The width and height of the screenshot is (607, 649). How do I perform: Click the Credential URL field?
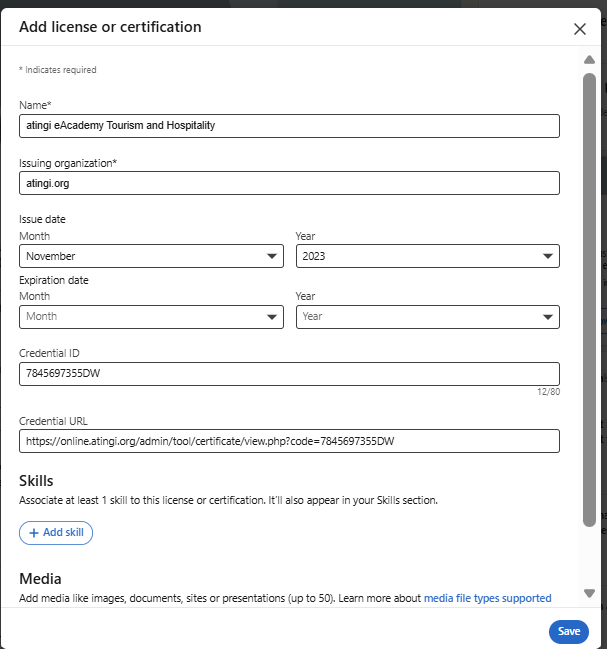click(289, 441)
